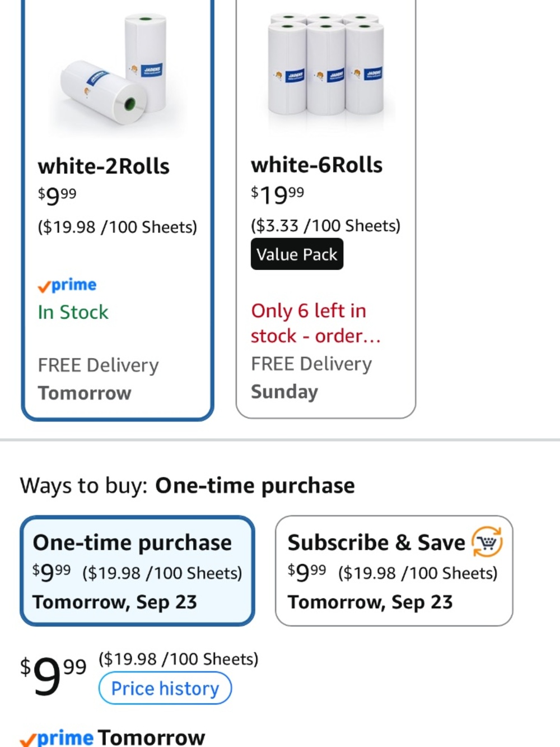The width and height of the screenshot is (560, 747).
Task: Tap the $19.99 price of white-6Rolls
Action: (278, 195)
